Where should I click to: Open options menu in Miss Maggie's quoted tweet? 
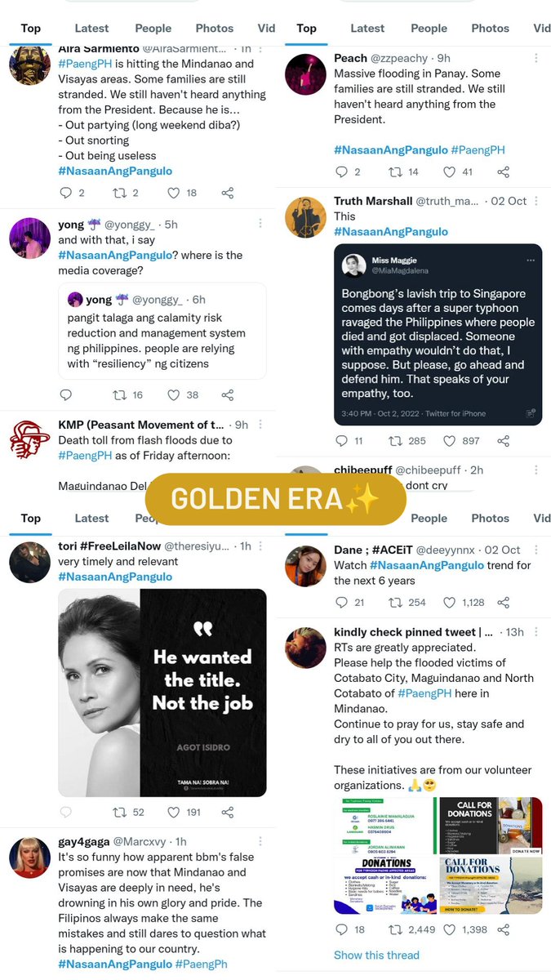pos(531,261)
